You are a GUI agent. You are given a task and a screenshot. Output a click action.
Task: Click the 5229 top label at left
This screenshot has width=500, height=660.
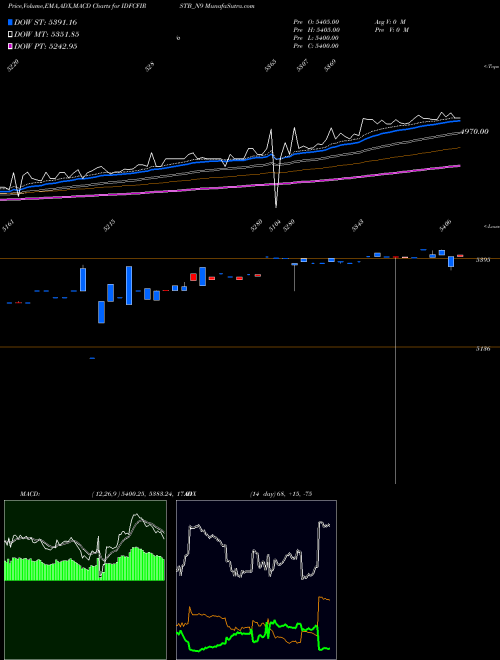point(13,66)
